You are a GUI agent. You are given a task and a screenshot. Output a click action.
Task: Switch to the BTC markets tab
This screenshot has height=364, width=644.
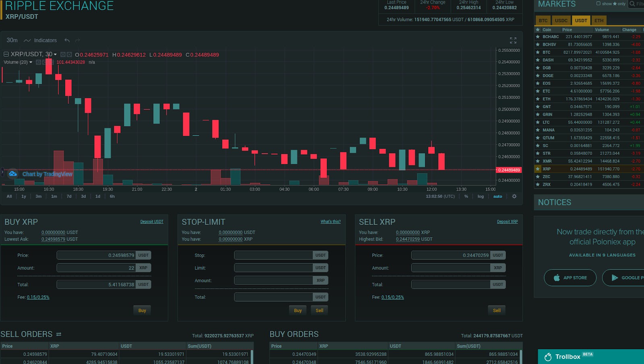[x=543, y=21]
